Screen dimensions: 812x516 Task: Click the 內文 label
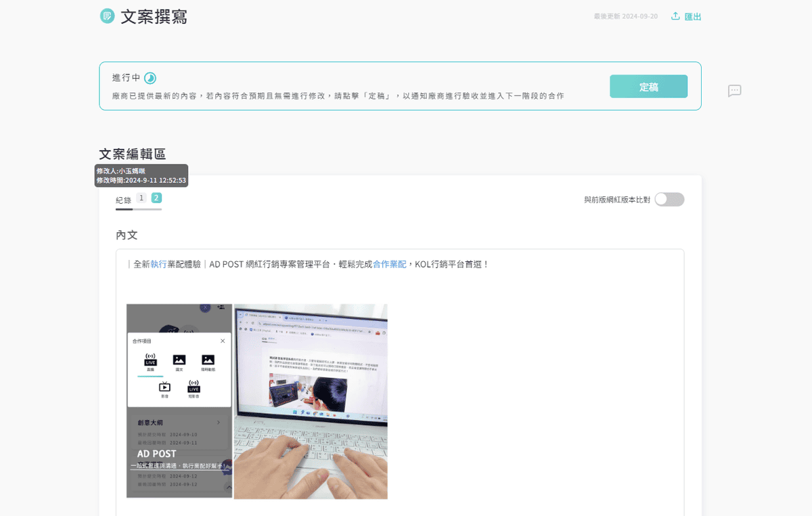127,235
